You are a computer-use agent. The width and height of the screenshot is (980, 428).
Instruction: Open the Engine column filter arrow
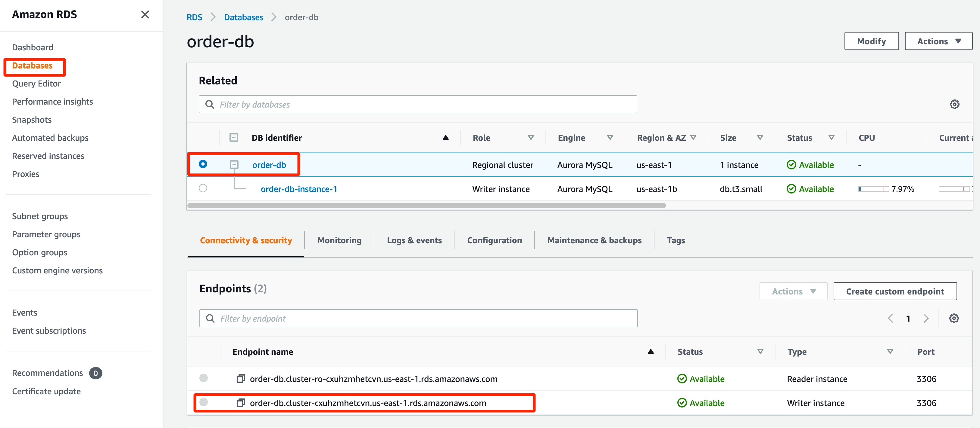pyautogui.click(x=610, y=137)
